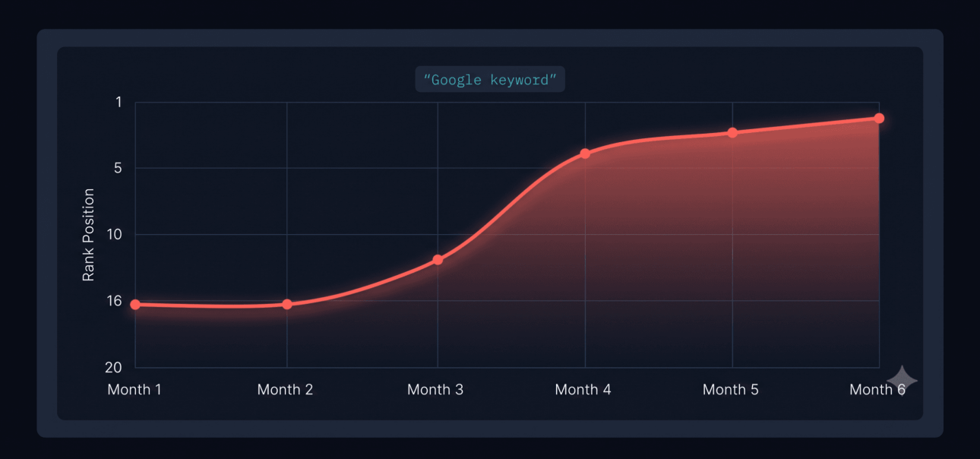The height and width of the screenshot is (459, 980).
Task: Select the Month 2 data point
Action: point(287,305)
